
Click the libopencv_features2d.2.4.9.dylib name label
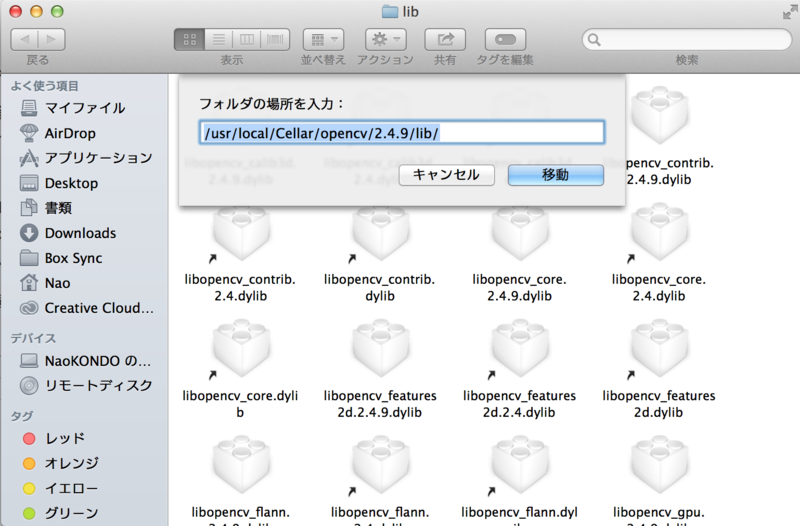[x=380, y=404]
